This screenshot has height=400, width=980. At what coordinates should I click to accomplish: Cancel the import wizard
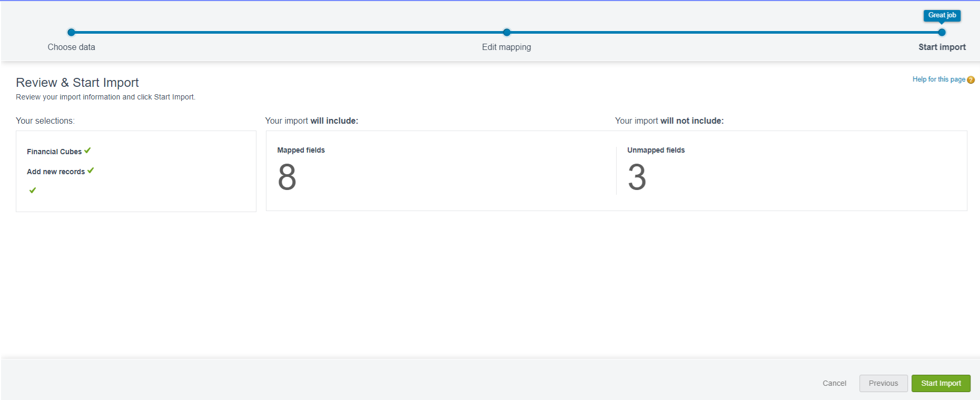(x=835, y=383)
